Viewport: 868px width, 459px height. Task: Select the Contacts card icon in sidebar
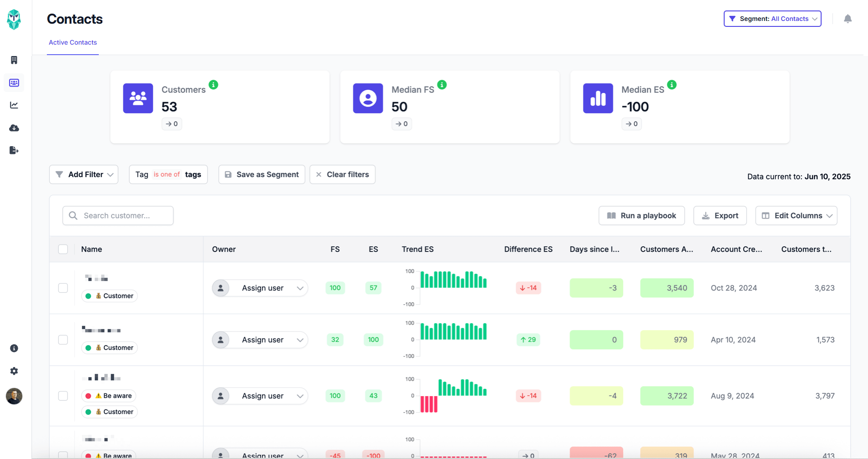14,82
